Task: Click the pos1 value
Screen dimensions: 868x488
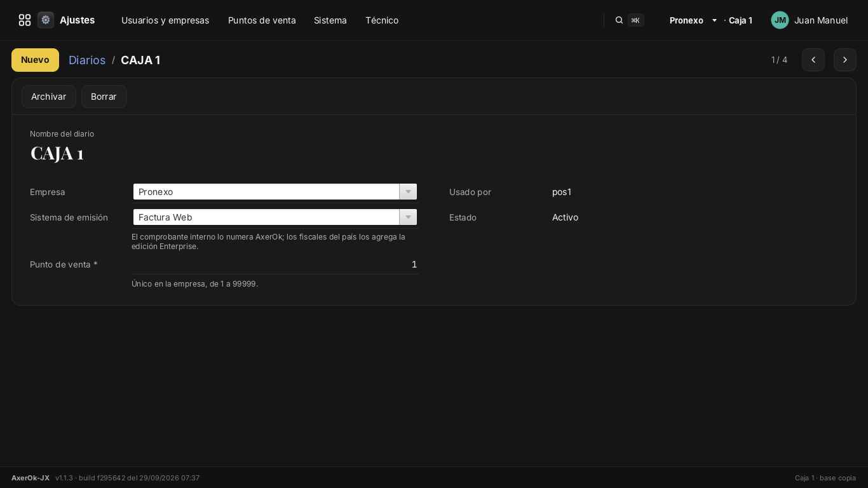Action: click(562, 192)
